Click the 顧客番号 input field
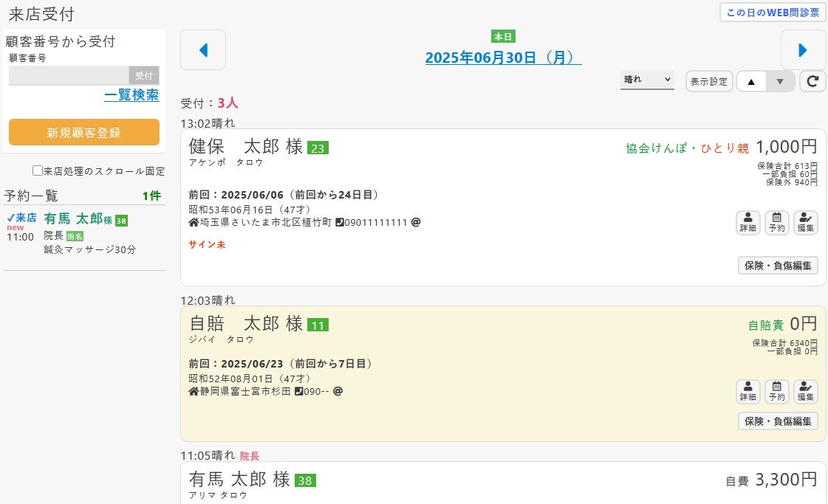Screen dimensions: 828x504 coord(69,75)
